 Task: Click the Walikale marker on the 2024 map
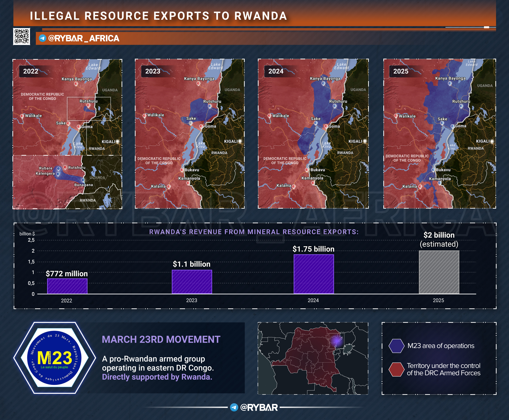click(x=269, y=116)
